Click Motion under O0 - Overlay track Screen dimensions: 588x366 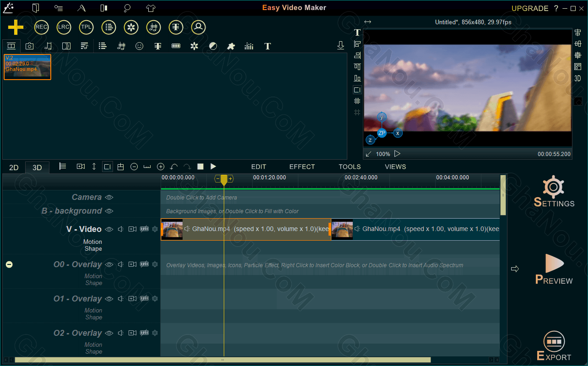coord(93,276)
